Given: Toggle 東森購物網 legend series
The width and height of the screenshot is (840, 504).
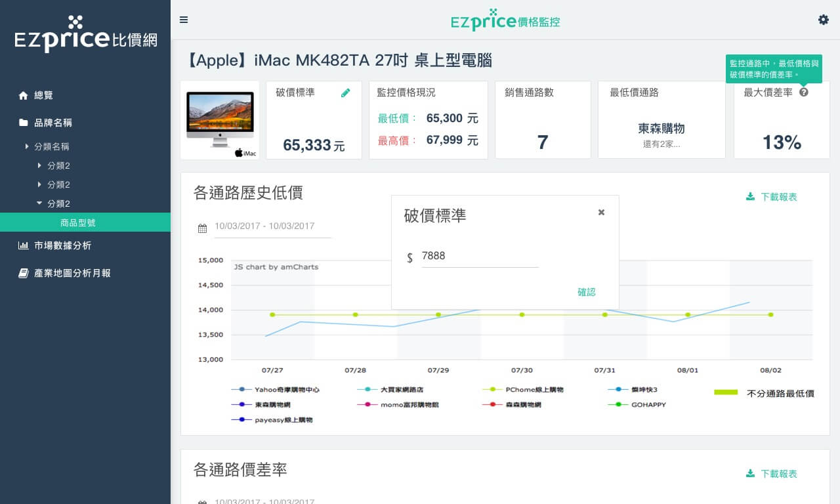Looking at the screenshot, I should click(x=261, y=405).
